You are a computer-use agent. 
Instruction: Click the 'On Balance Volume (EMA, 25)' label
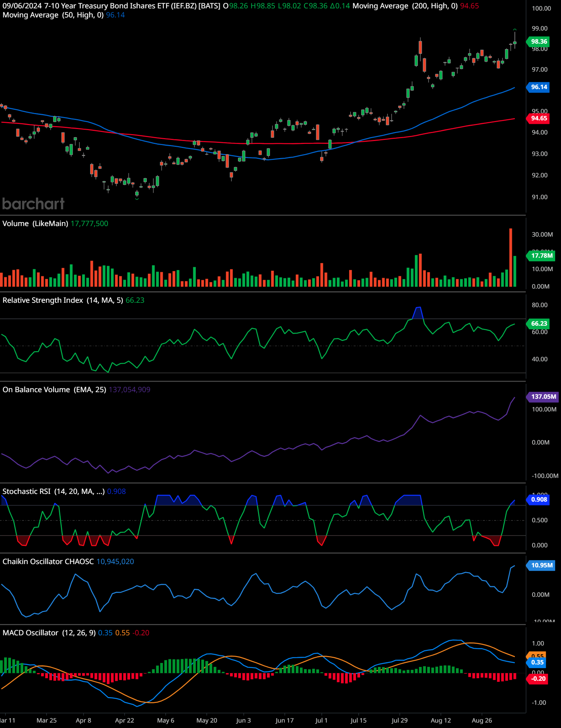(55, 390)
